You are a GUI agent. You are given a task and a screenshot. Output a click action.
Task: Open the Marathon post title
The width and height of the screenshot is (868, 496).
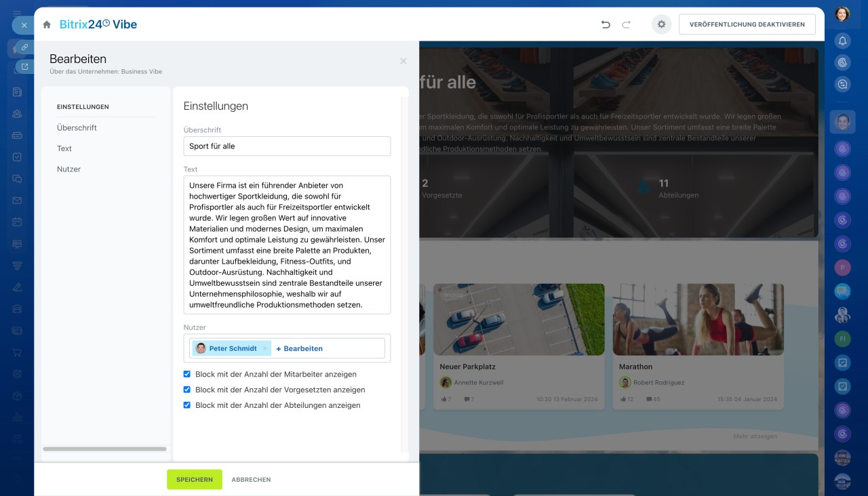(635, 367)
